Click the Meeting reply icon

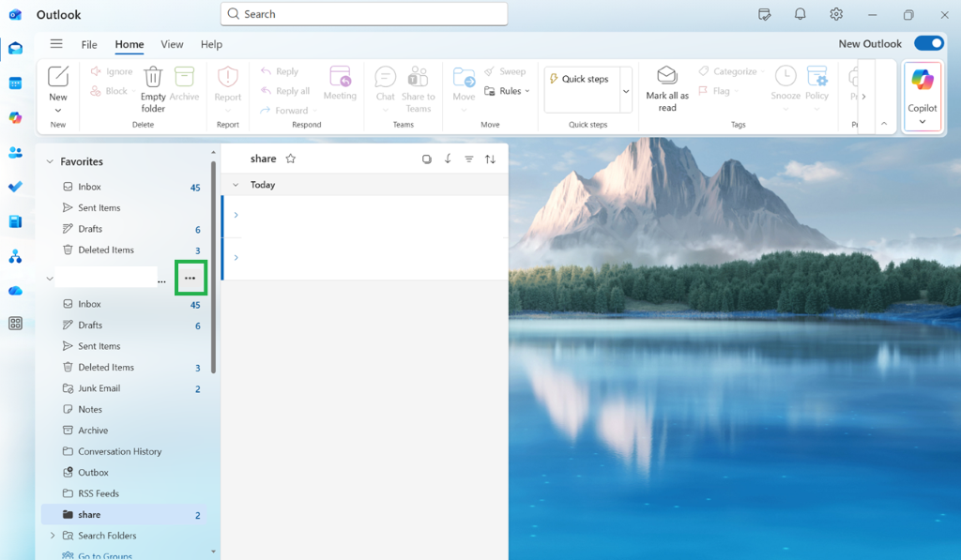point(340,77)
